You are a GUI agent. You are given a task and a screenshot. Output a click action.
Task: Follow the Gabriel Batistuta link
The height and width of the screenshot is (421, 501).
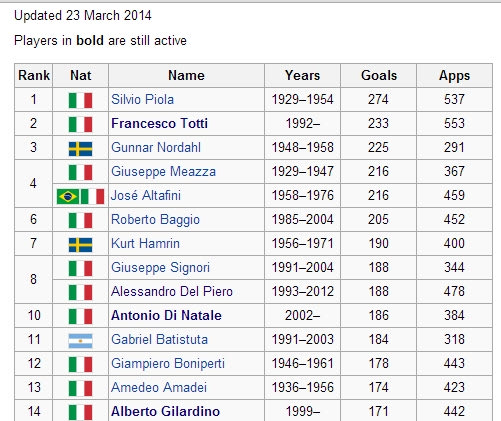tap(159, 339)
